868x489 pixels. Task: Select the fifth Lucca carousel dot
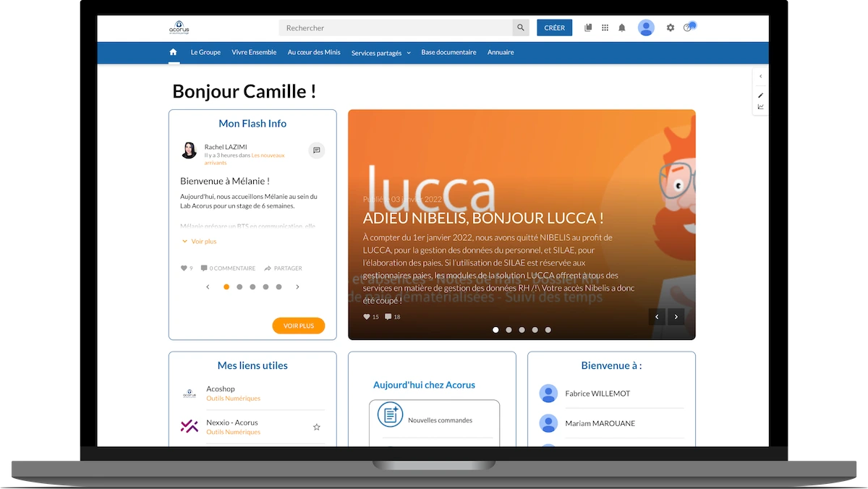pos(548,330)
